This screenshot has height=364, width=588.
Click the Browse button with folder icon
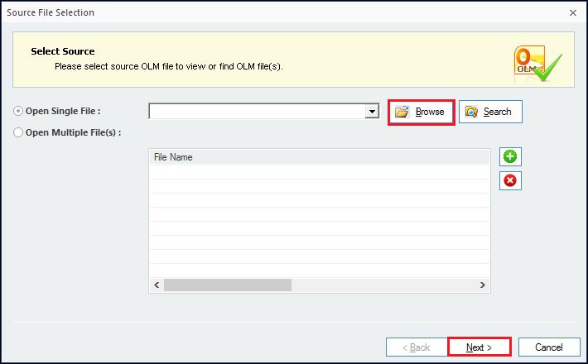(422, 112)
